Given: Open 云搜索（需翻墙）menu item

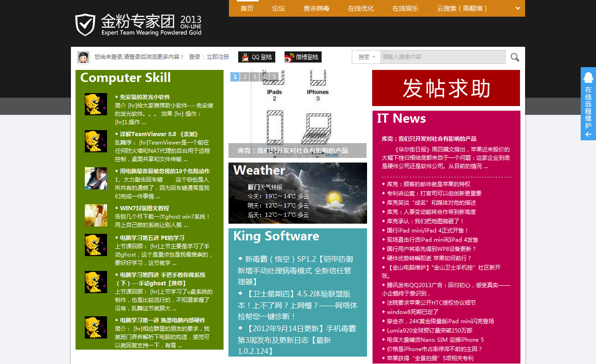Looking at the screenshot, I should tap(463, 8).
